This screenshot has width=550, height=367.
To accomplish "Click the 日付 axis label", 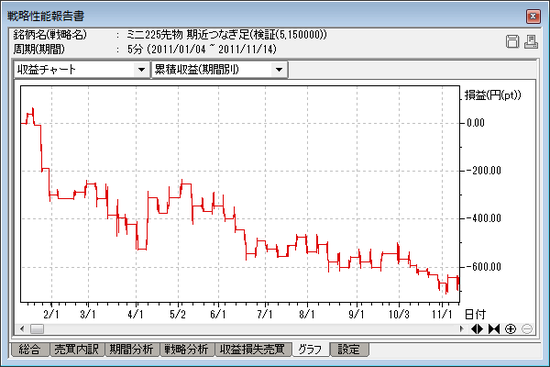I will click(x=475, y=314).
